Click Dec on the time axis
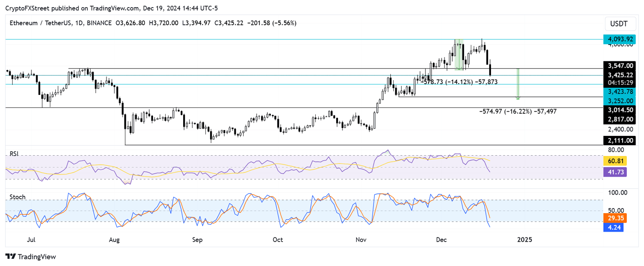Viewport: 644px width, 266px height. coord(441,240)
